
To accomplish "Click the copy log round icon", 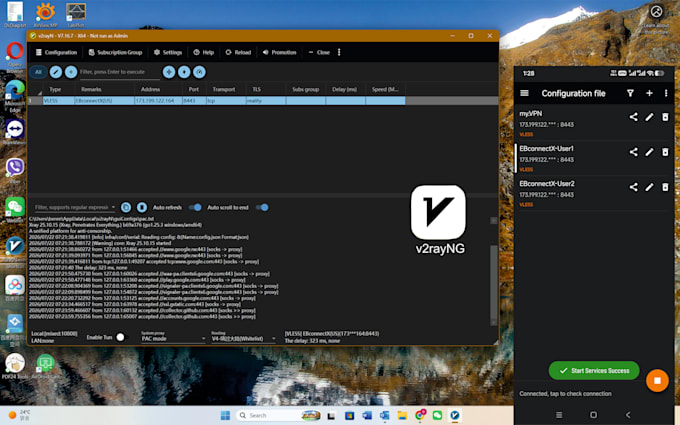I will coord(126,207).
